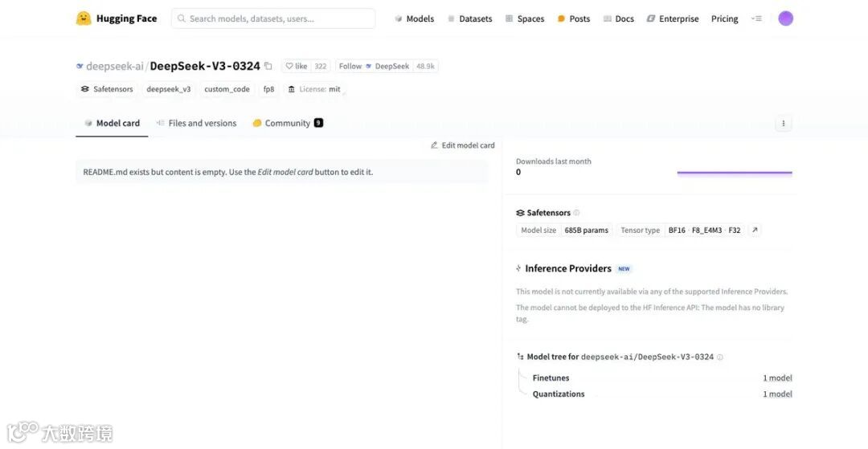868x449 pixels.
Task: Click the 48.9k followers count
Action: [426, 67]
